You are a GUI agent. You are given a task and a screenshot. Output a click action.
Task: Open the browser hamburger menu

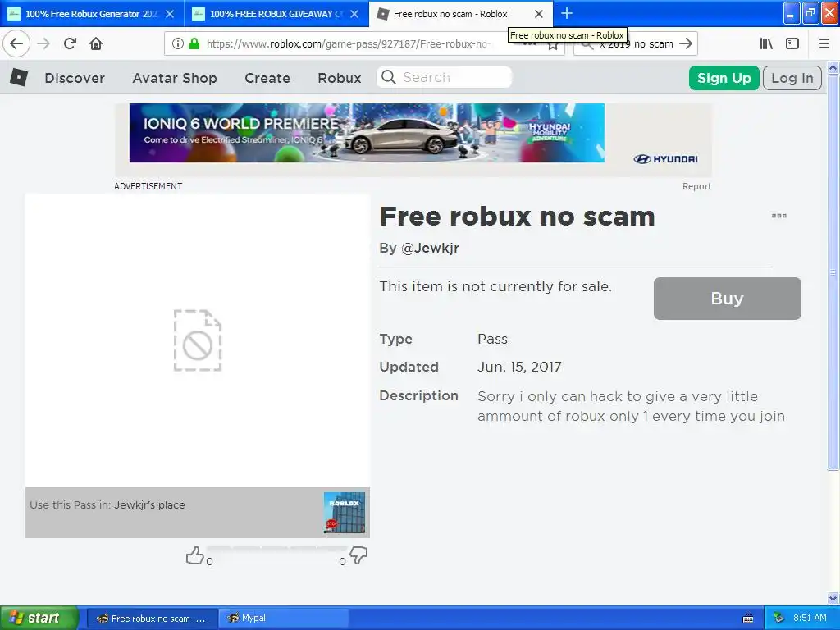(x=824, y=44)
